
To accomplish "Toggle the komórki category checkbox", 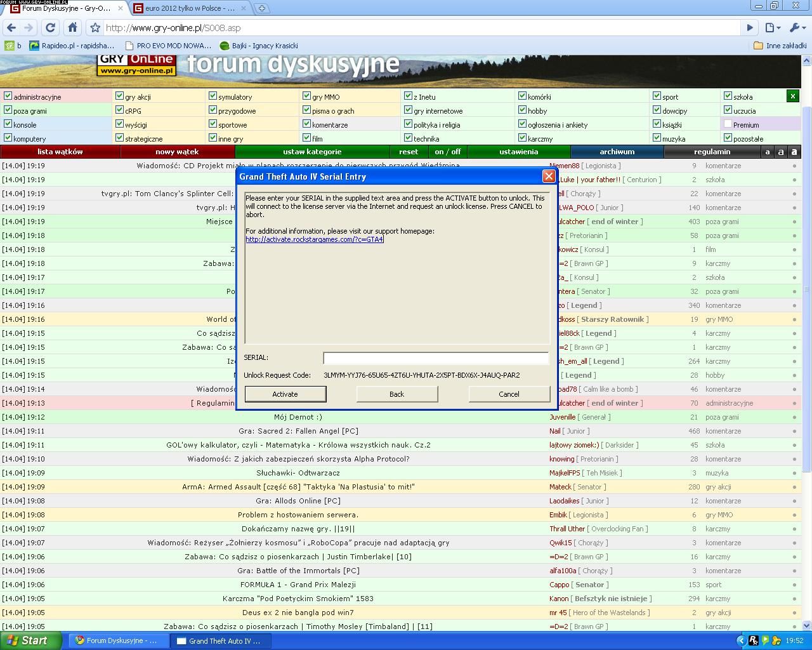I will (x=522, y=96).
